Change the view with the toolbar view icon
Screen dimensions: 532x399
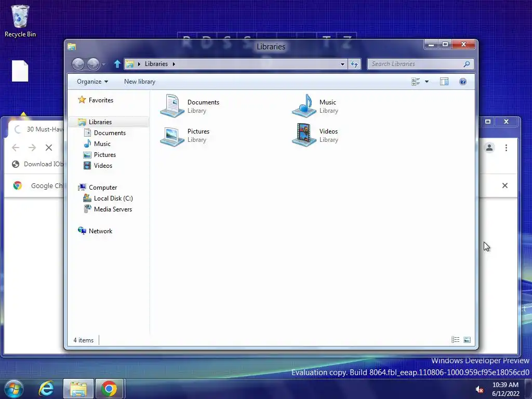416,82
